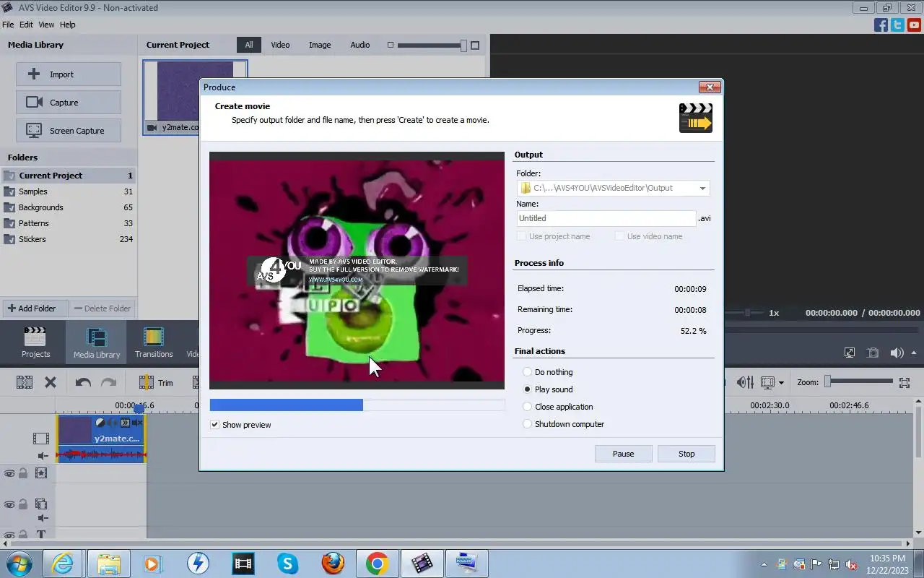Click the Import button

69,74
